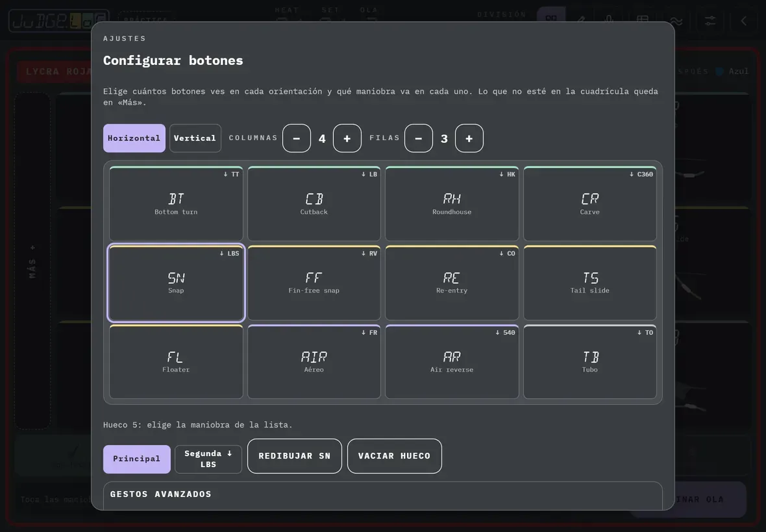Open the wave icon in the background toolbar
This screenshot has height=532, width=766.
(x=676, y=21)
